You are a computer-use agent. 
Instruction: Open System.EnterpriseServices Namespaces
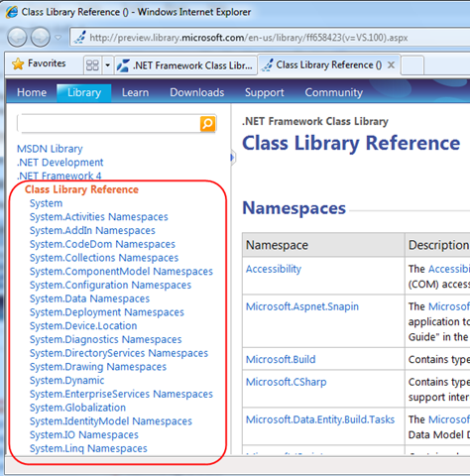point(121,394)
